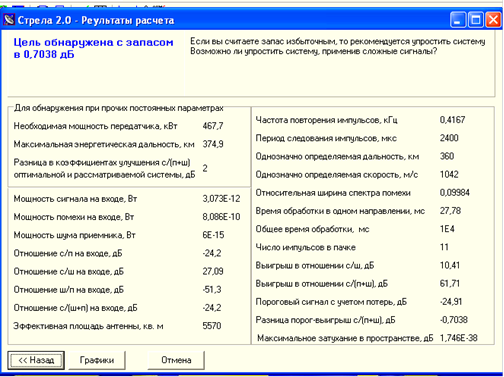Select the transmitter power value 467,7
The image size is (504, 377).
pos(213,126)
